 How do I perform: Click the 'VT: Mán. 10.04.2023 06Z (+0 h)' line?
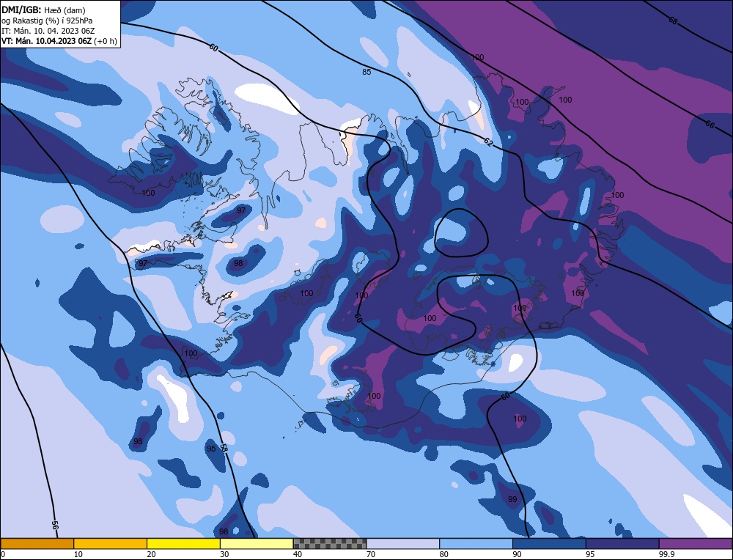click(x=59, y=41)
